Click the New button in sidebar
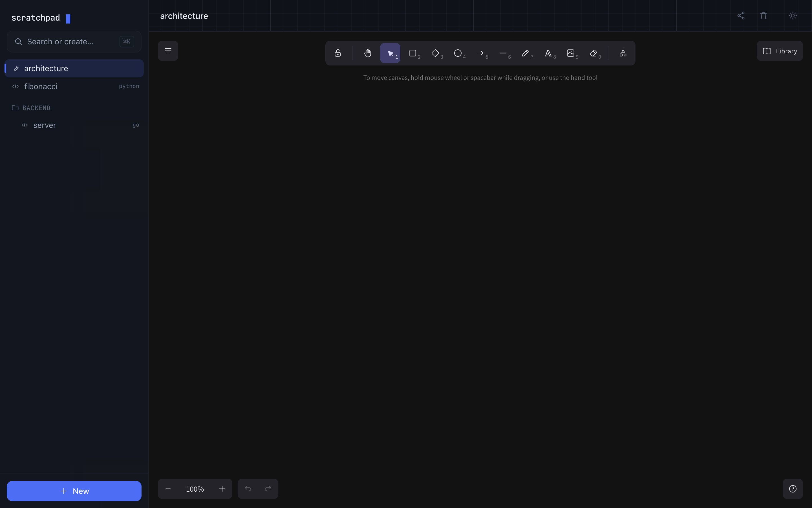The image size is (812, 508). point(74,491)
